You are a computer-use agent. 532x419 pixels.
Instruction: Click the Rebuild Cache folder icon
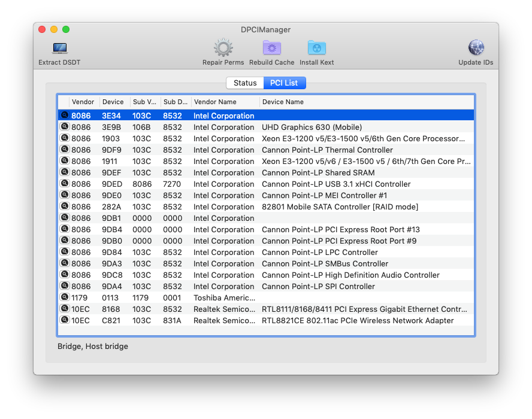(271, 48)
